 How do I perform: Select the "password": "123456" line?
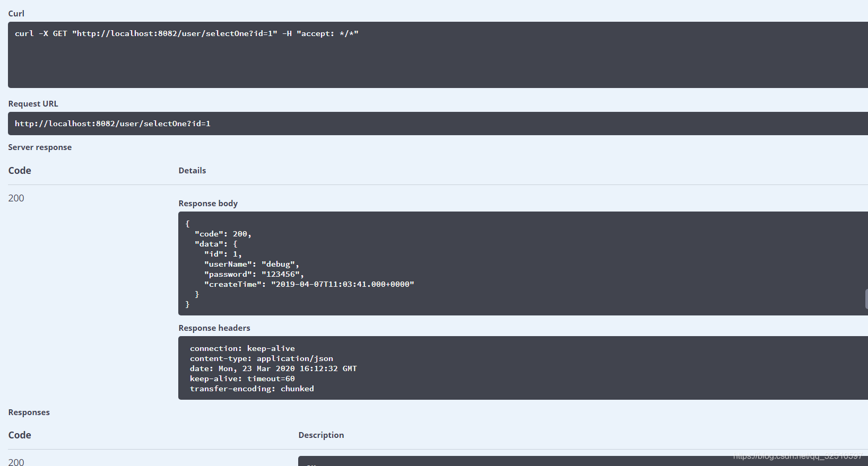(x=254, y=274)
